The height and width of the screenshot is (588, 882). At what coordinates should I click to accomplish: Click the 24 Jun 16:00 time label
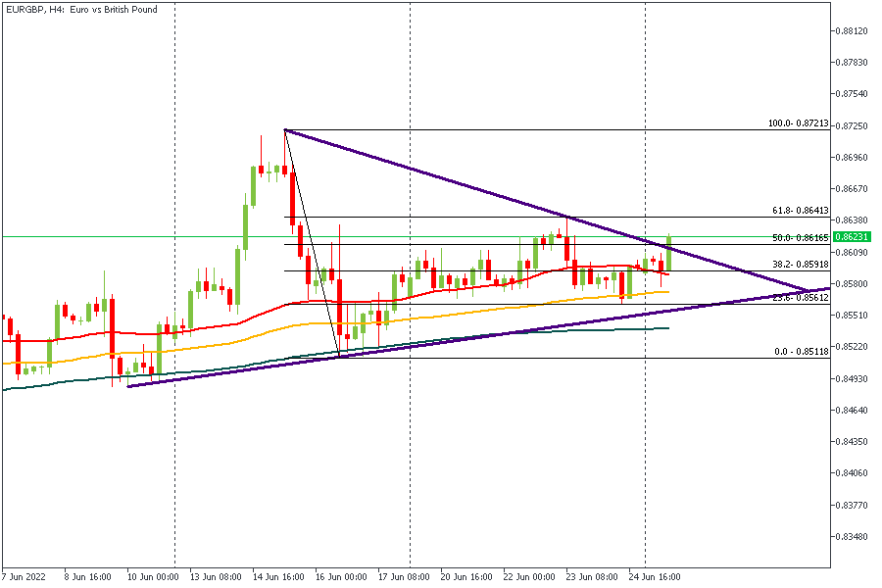point(655,576)
